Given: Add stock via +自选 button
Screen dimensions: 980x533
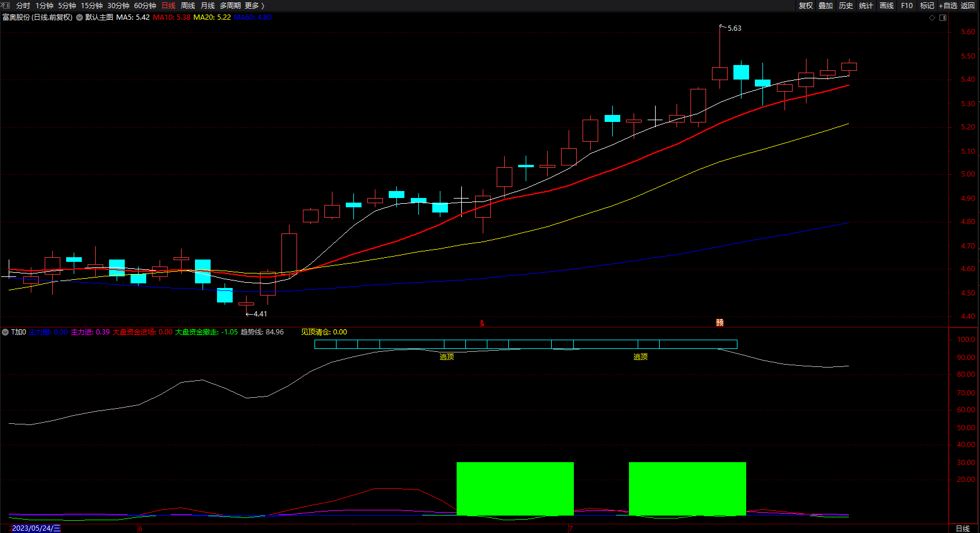Looking at the screenshot, I should pyautogui.click(x=948, y=5).
